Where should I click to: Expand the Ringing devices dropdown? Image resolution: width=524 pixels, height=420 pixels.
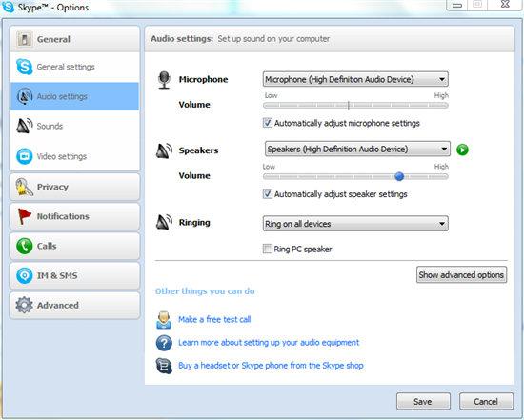(355, 224)
